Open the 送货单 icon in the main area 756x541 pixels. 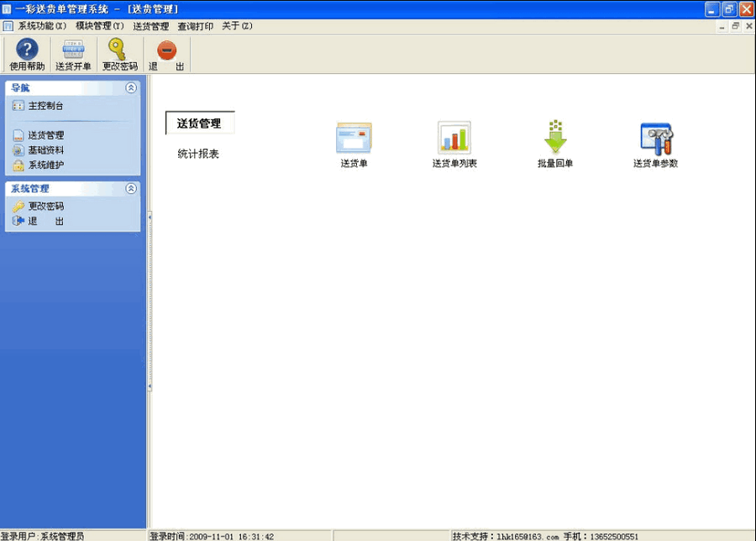click(353, 139)
